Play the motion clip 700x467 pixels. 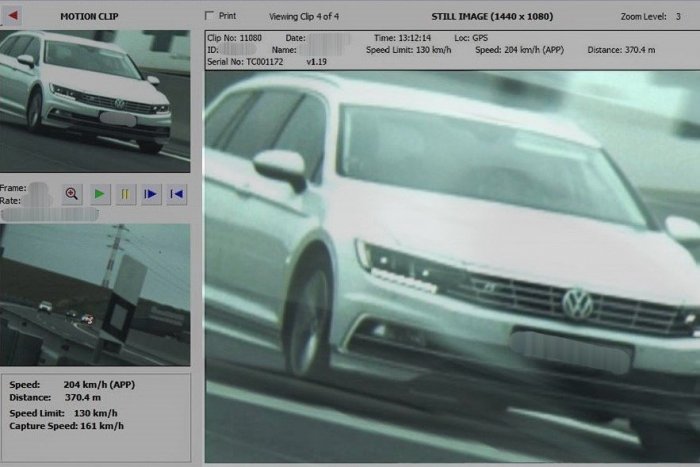[x=99, y=194]
